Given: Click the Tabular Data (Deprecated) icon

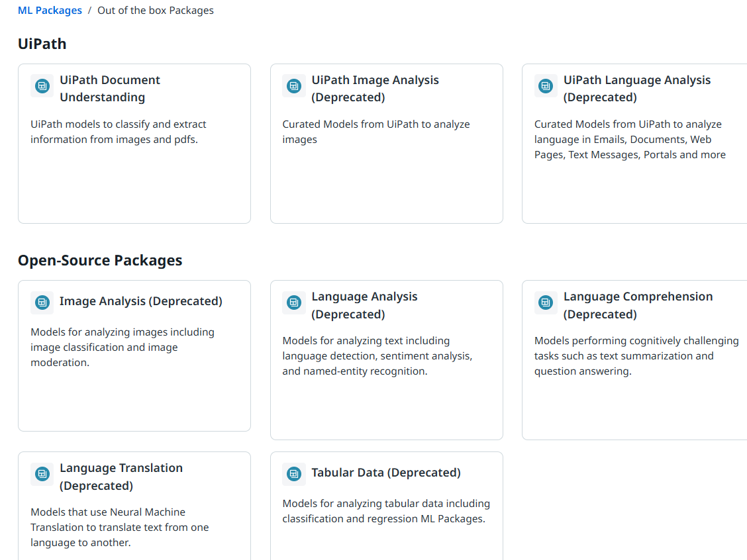Looking at the screenshot, I should click(x=294, y=474).
